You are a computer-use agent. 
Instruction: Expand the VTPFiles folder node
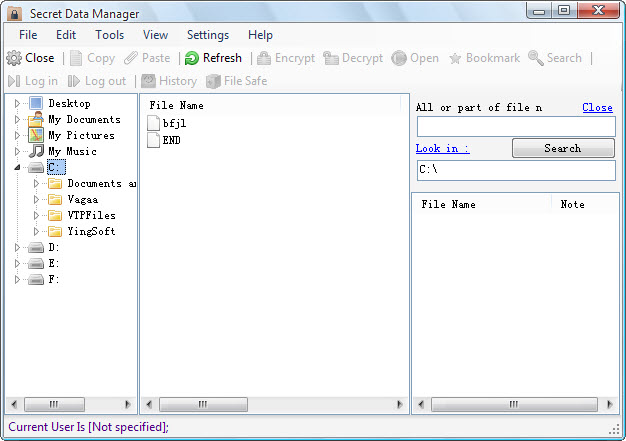[x=36, y=216]
